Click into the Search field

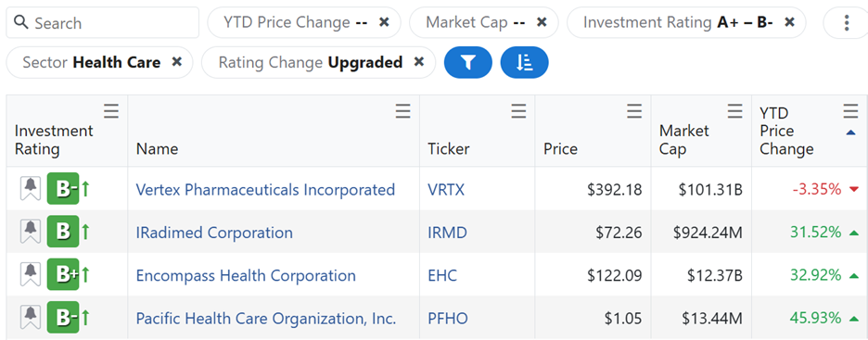(x=102, y=22)
